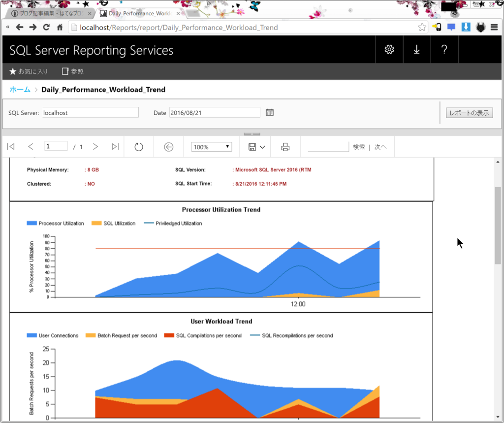504x423 pixels.
Task: Click the current page number field
Action: pyautogui.click(x=56, y=146)
